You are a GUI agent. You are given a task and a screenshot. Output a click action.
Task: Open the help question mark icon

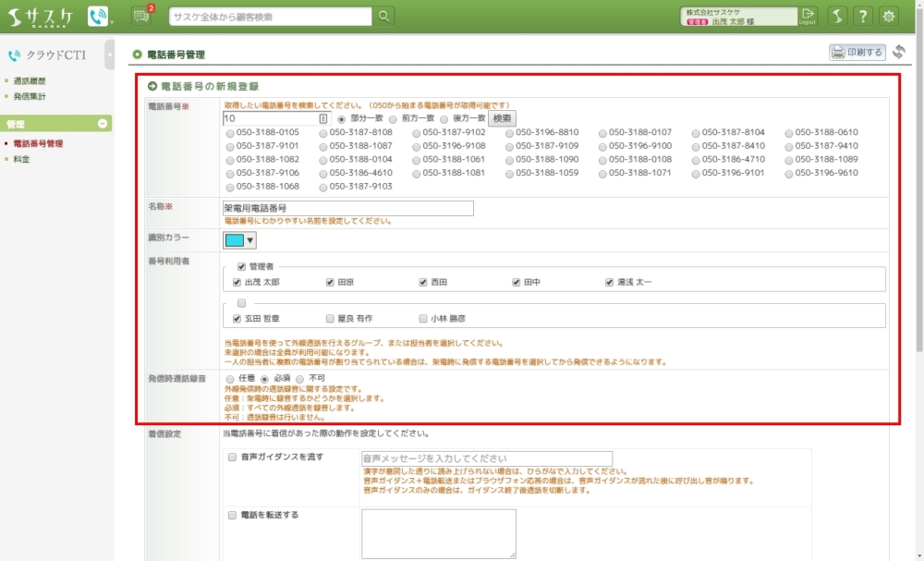coord(861,16)
